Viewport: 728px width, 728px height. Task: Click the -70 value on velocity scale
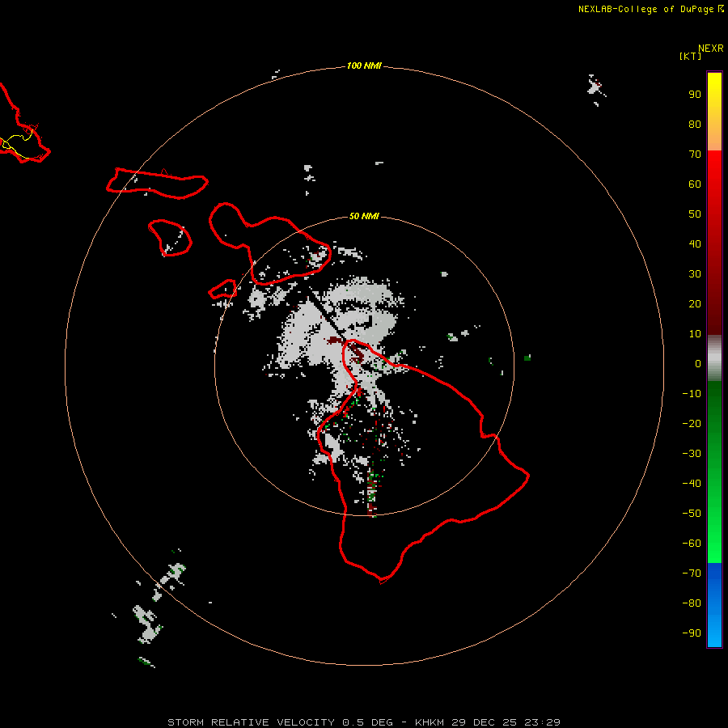[692, 574]
